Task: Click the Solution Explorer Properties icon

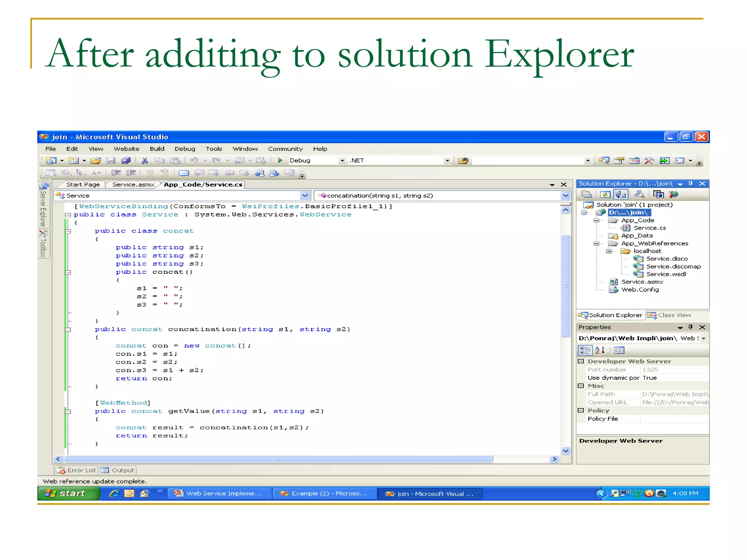Action: (x=586, y=194)
